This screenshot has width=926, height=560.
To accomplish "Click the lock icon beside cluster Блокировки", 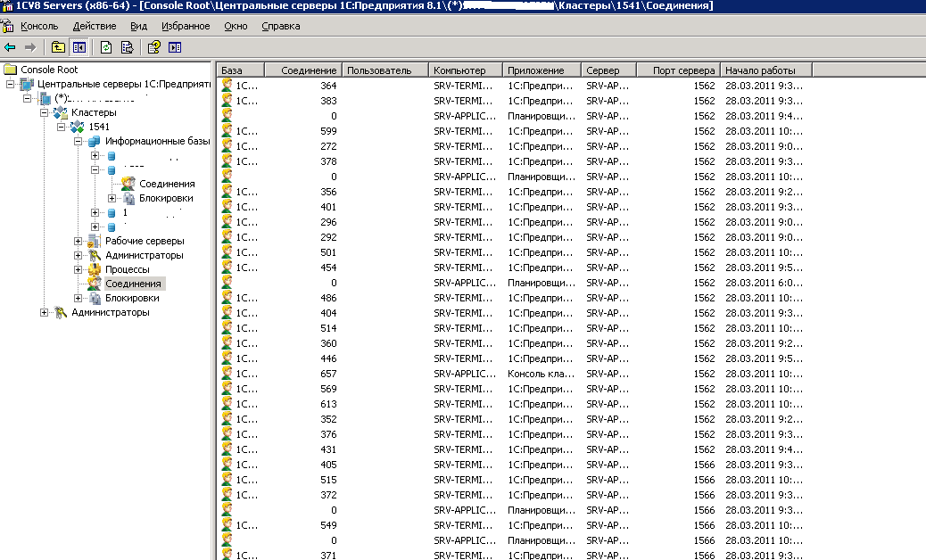I will click(95, 298).
